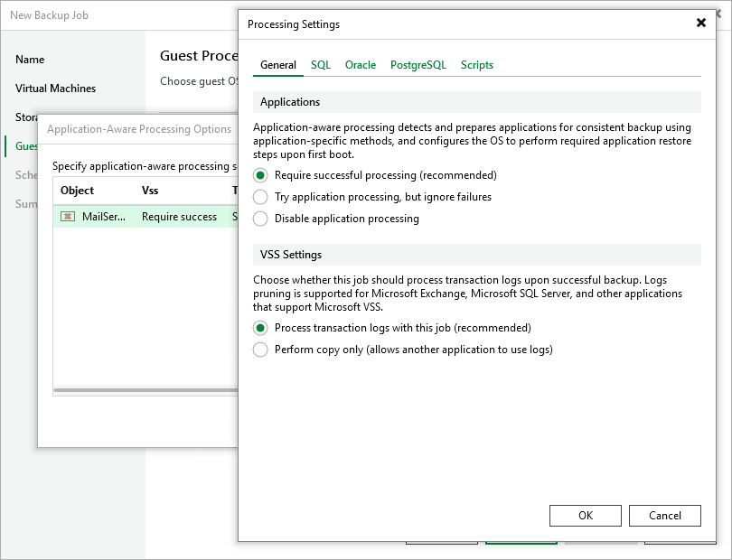Switch to the SQL tab
732x560 pixels.
(x=321, y=65)
